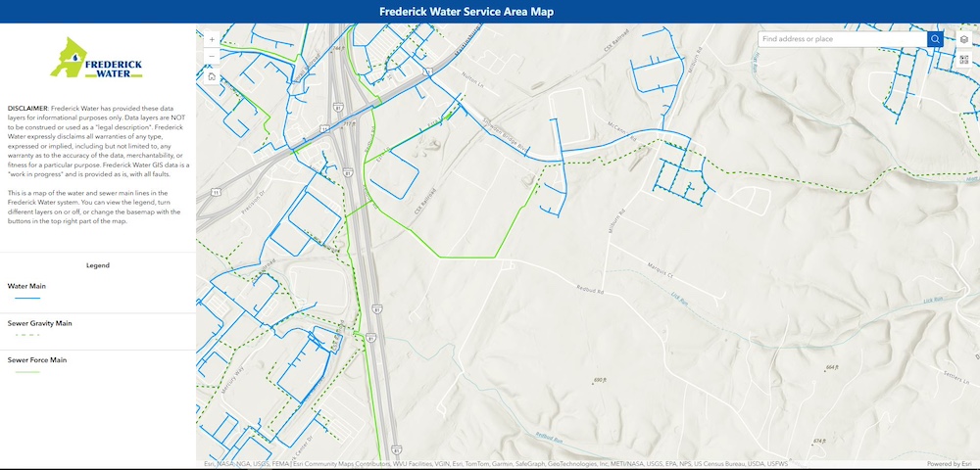Click the Sewer Gravity Main dashed symbol
Image resolution: width=980 pixels, height=470 pixels.
(27, 335)
